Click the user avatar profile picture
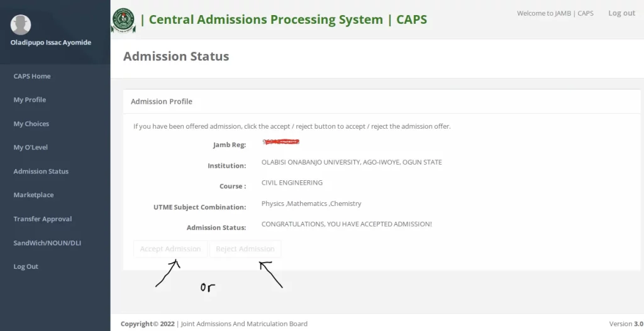644x331 pixels. point(21,24)
